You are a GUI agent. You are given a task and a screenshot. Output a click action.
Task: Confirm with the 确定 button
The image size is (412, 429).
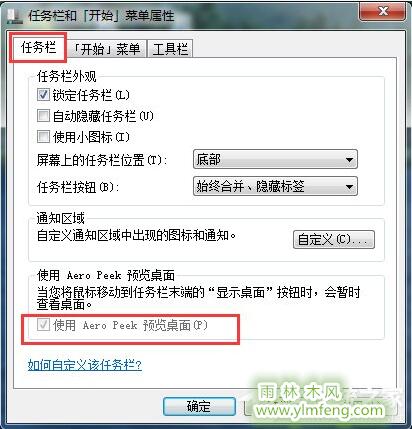[x=199, y=406]
